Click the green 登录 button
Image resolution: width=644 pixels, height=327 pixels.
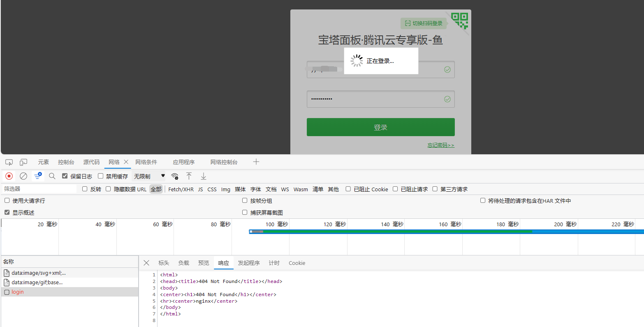click(380, 127)
